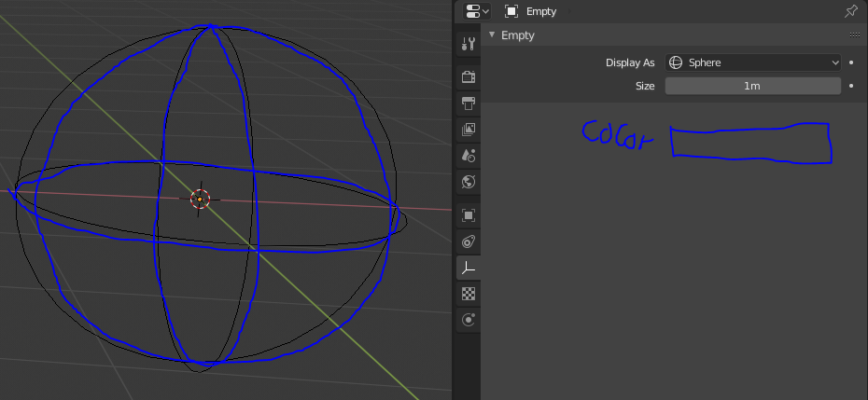Image resolution: width=868 pixels, height=400 pixels.
Task: Click the Size 1m value field
Action: tap(753, 86)
